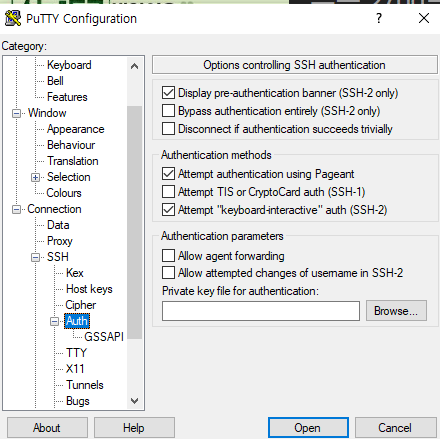Select Features in category tree
440x439 pixels.
pyautogui.click(x=67, y=97)
